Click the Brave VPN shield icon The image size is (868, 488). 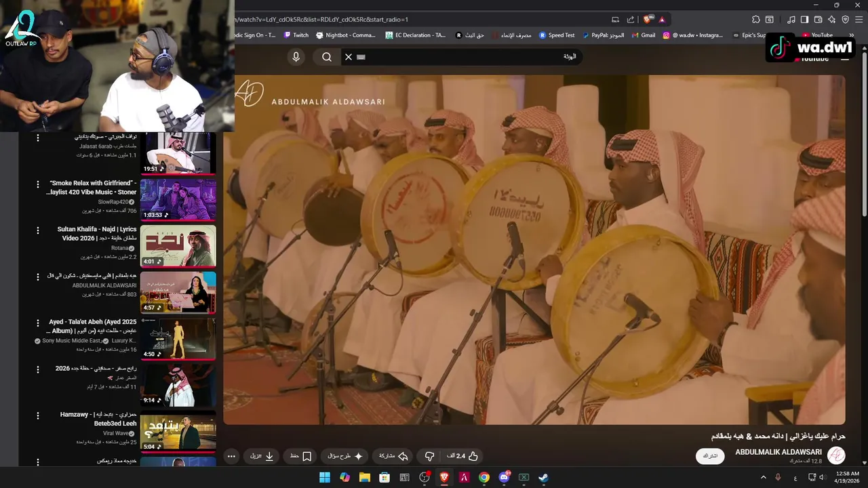coord(846,20)
